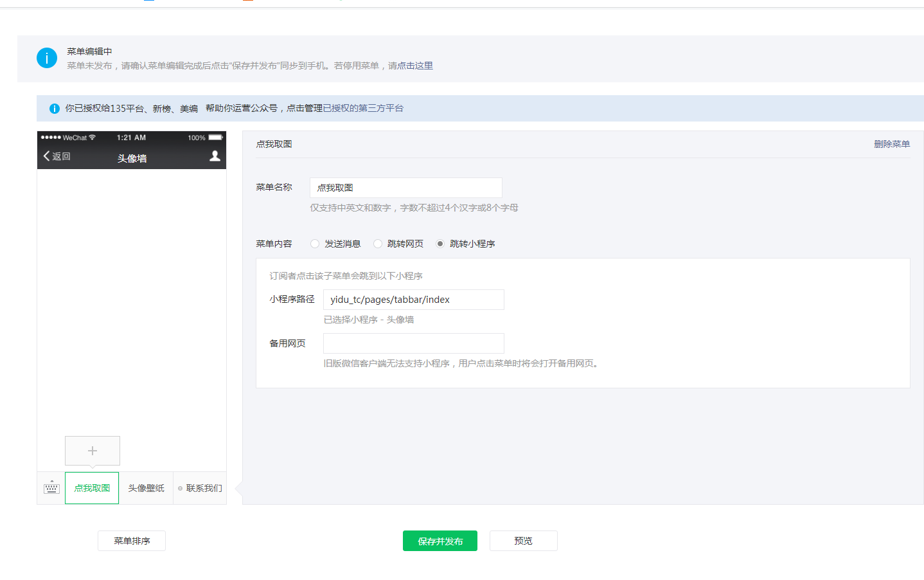Click the battery icon in the phone status bar
The image size is (924, 580).
pyautogui.click(x=215, y=138)
